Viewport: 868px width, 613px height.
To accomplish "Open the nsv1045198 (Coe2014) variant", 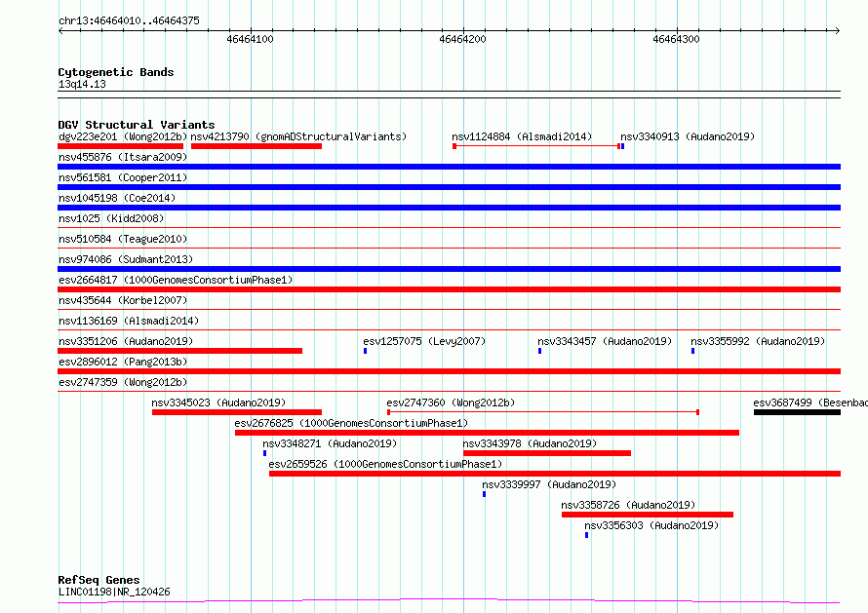I will click(117, 198).
